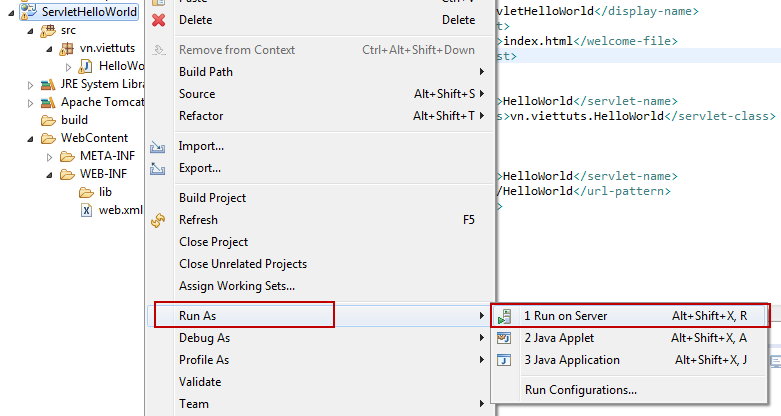This screenshot has height=416, width=781.
Task: Expand the META-INF folder
Action: pyautogui.click(x=49, y=157)
